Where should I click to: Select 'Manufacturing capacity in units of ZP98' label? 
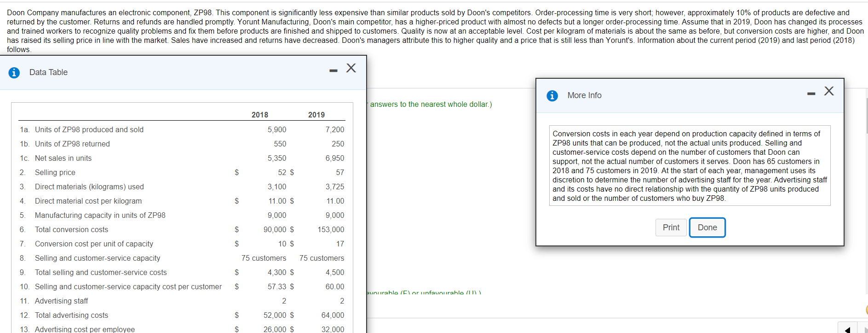[x=100, y=216]
